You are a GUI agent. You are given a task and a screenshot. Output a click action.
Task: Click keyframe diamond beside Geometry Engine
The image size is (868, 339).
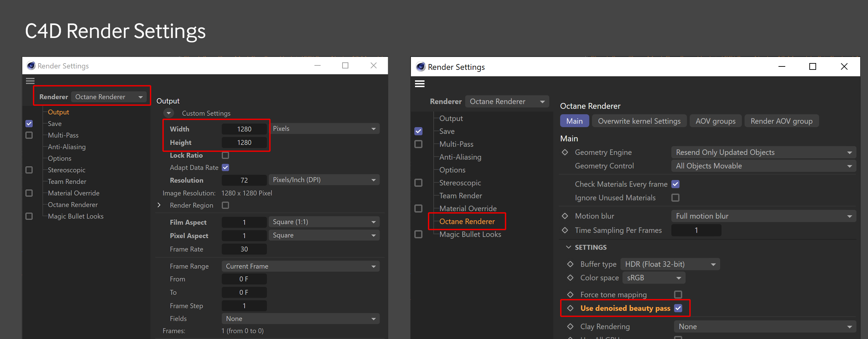pos(565,152)
